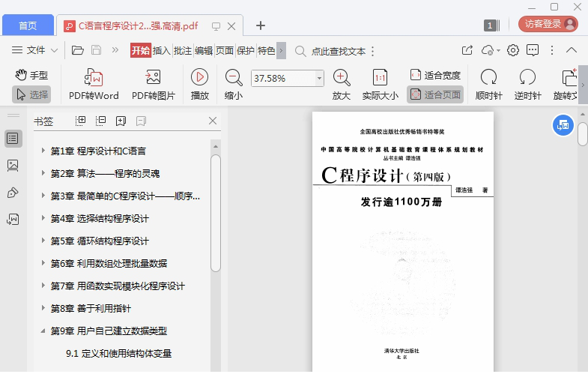Image resolution: width=588 pixels, height=386 pixels.
Task: Switch to the 开始 ribbon tab
Action: click(x=141, y=50)
